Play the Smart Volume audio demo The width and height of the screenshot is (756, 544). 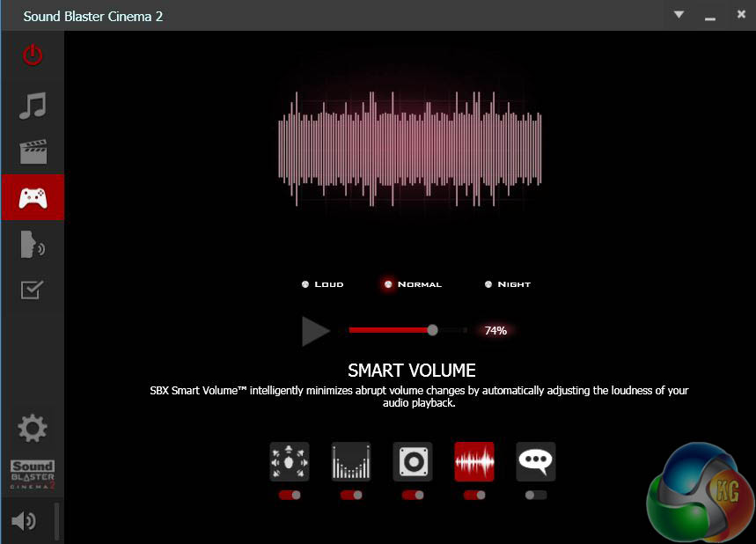[315, 331]
